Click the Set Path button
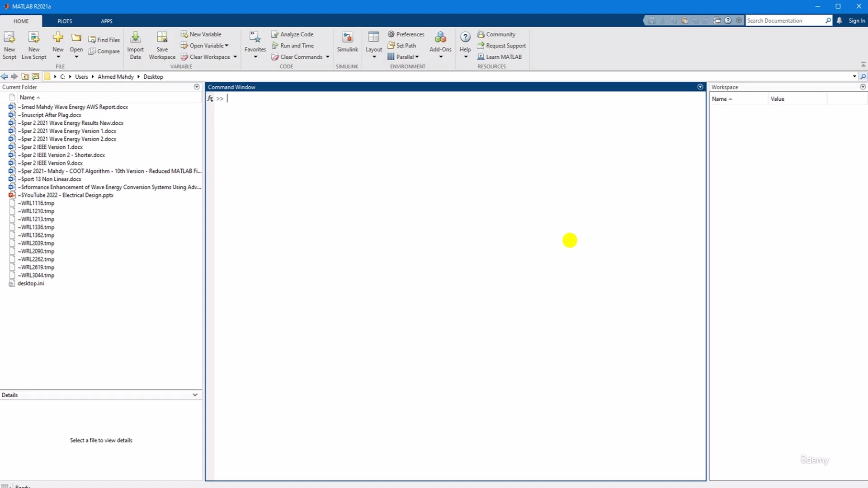 [401, 46]
